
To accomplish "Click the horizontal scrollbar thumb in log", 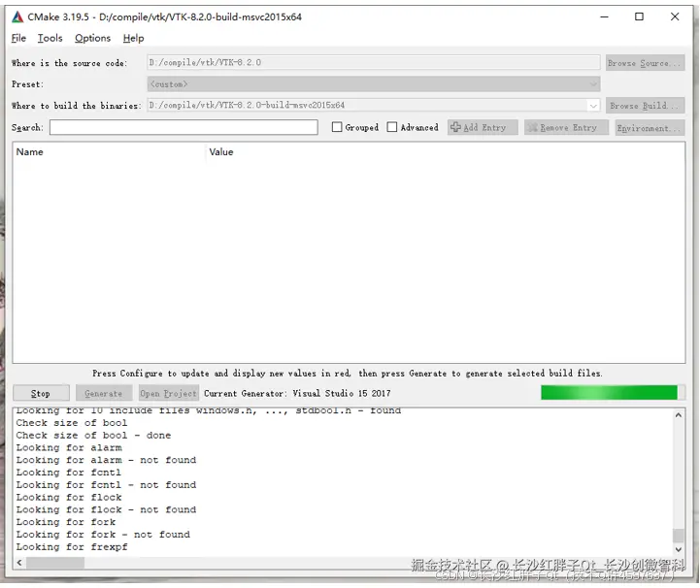I will click(x=55, y=563).
